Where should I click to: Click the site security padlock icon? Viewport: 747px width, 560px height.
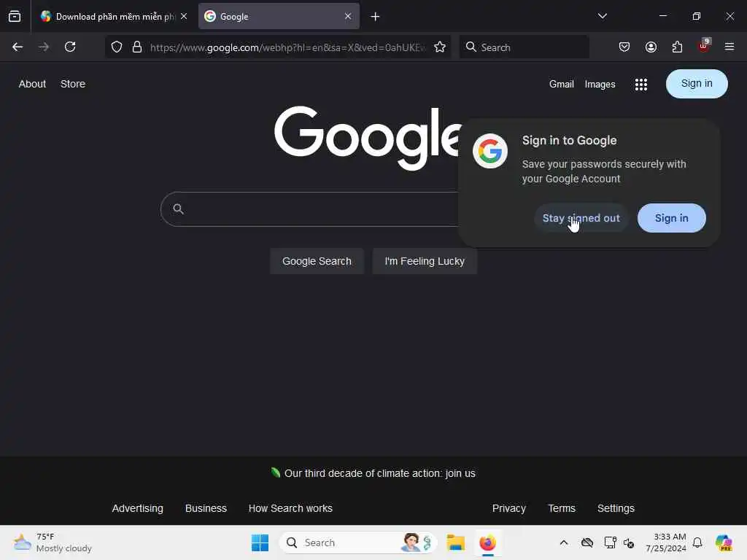pyautogui.click(x=137, y=47)
